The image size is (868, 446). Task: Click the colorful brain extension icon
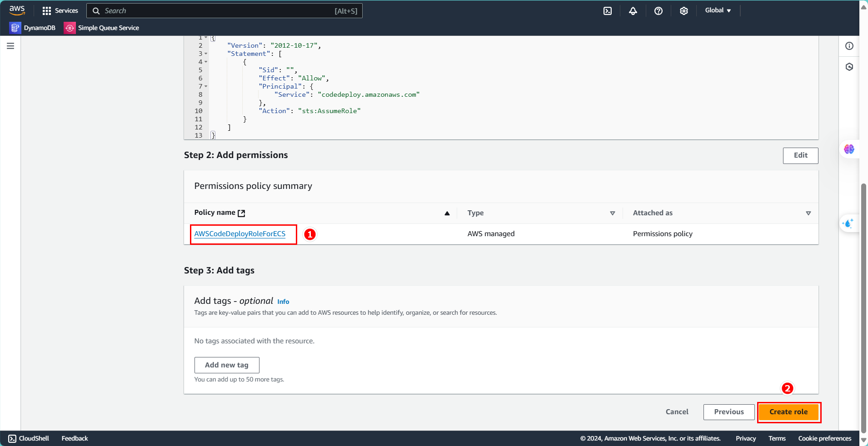click(x=849, y=149)
